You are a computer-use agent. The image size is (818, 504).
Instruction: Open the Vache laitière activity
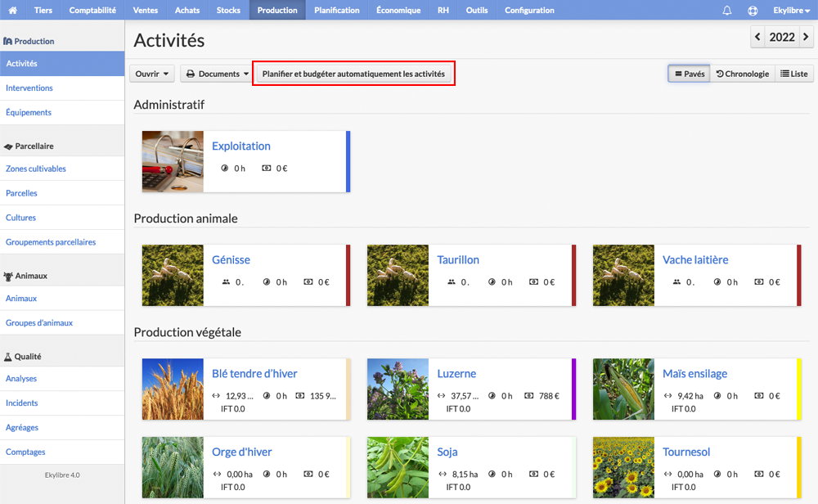pos(694,260)
